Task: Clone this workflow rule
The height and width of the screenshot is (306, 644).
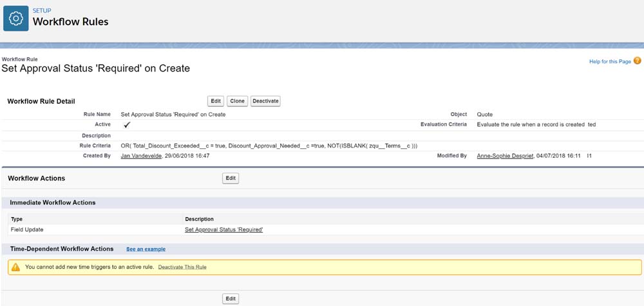Action: 236,101
